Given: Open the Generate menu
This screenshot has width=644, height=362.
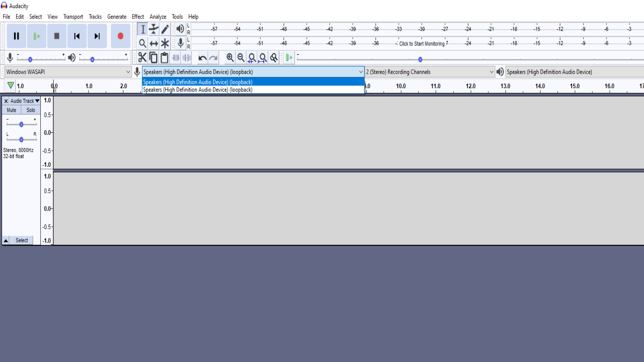Looking at the screenshot, I should 117,17.
